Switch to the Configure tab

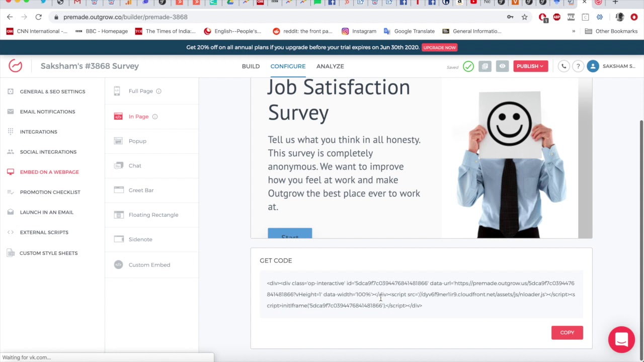(x=288, y=66)
